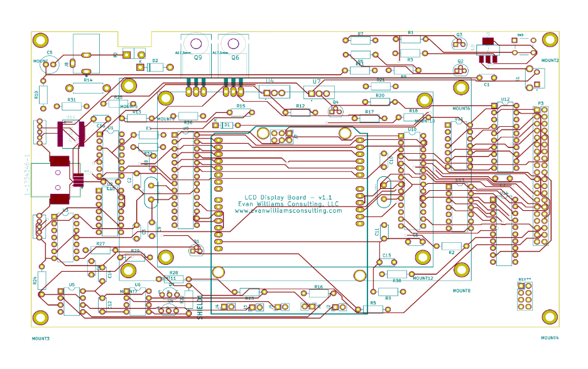
Task: Select the R14 resistor label
Action: tap(88, 80)
